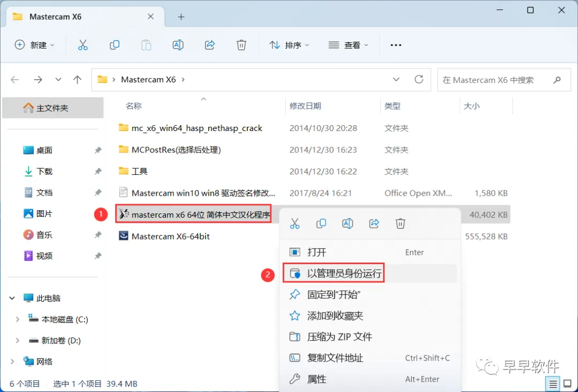
Task: Select the Mastercam X6 tab
Action: 86,17
